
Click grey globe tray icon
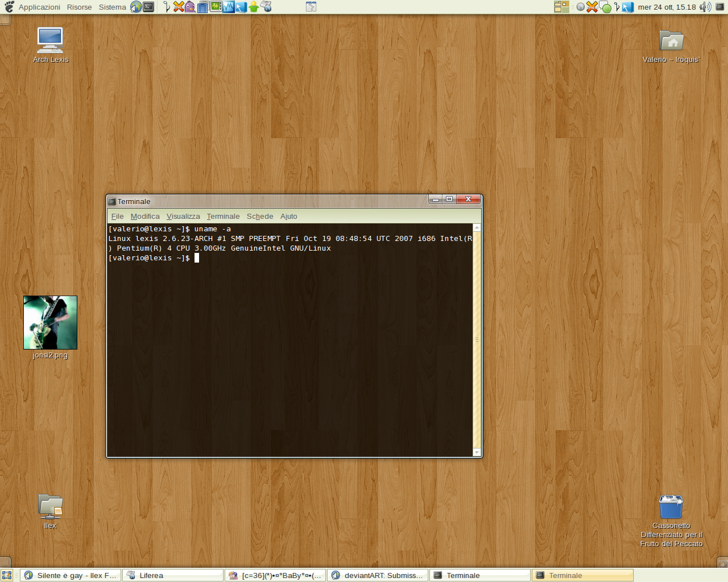point(581,7)
